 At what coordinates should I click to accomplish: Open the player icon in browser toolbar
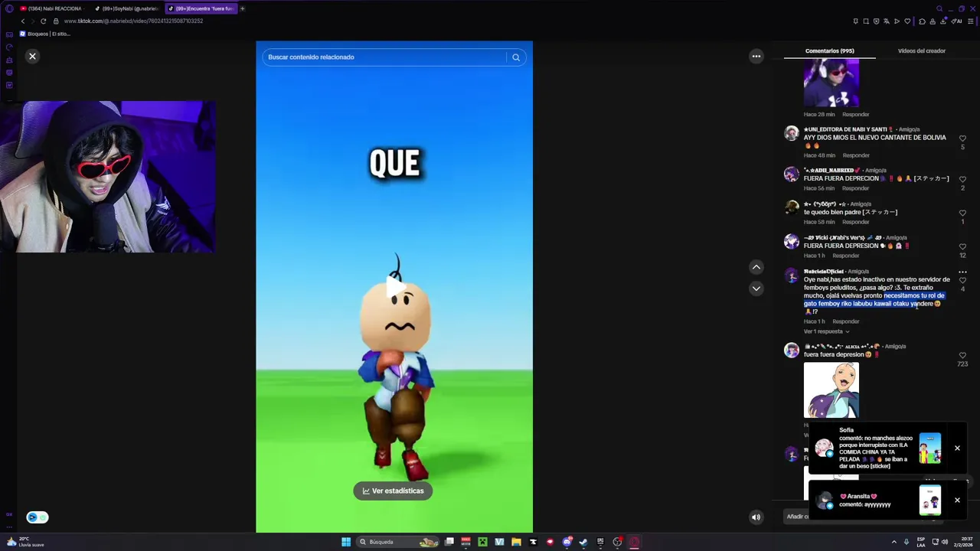(897, 21)
